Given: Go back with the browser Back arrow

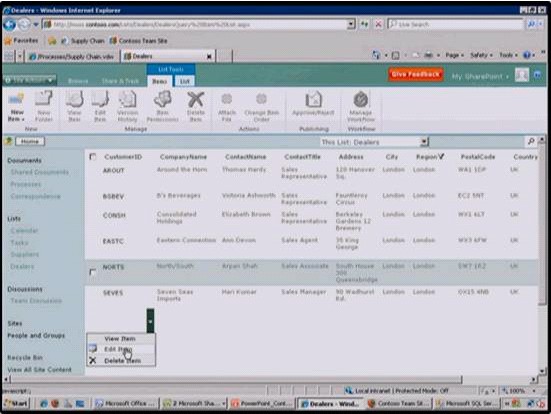Looking at the screenshot, I should pyautogui.click(x=9, y=24).
